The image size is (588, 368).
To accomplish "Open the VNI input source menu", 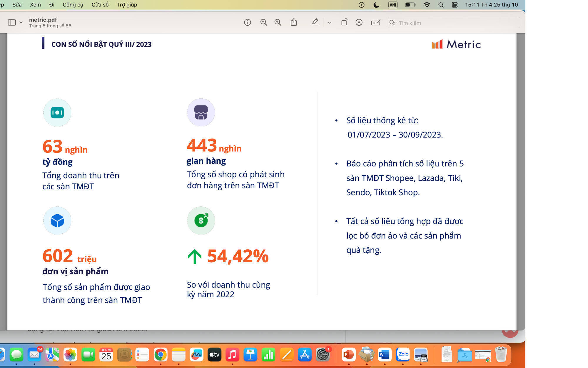I will tap(393, 5).
